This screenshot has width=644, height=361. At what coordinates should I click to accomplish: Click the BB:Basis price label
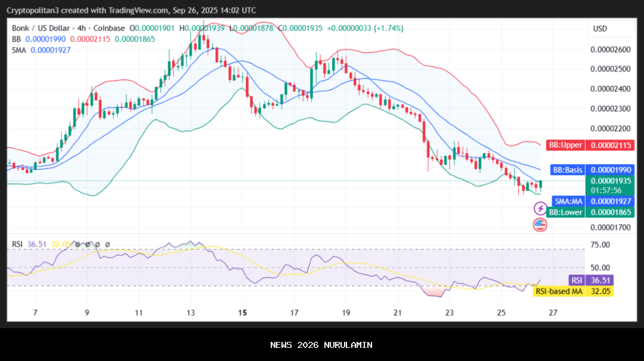coord(567,170)
